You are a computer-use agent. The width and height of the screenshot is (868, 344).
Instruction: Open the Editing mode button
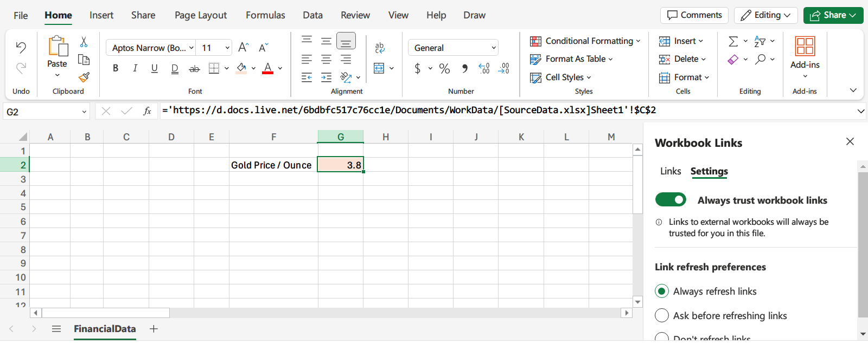click(766, 15)
